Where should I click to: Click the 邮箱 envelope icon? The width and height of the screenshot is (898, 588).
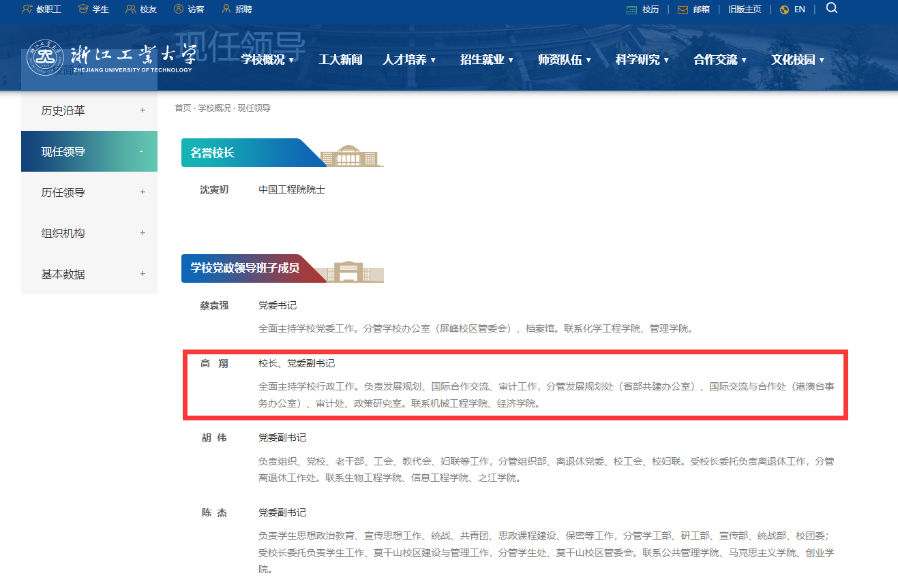pyautogui.click(x=683, y=10)
